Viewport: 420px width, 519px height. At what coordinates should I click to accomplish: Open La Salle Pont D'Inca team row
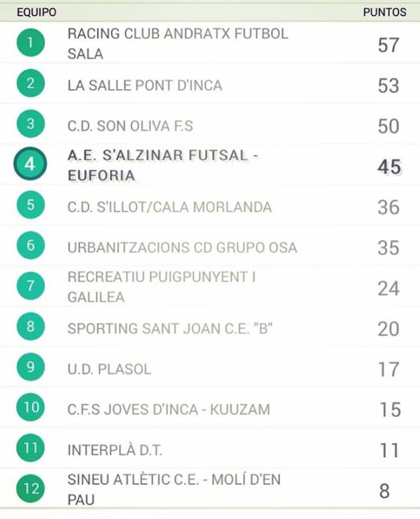click(x=210, y=83)
